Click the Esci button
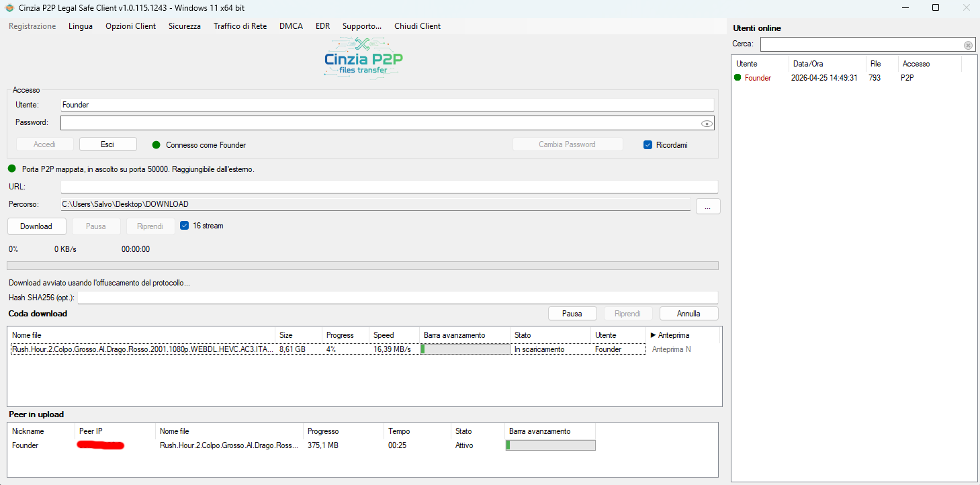The image size is (980, 485). tap(108, 144)
